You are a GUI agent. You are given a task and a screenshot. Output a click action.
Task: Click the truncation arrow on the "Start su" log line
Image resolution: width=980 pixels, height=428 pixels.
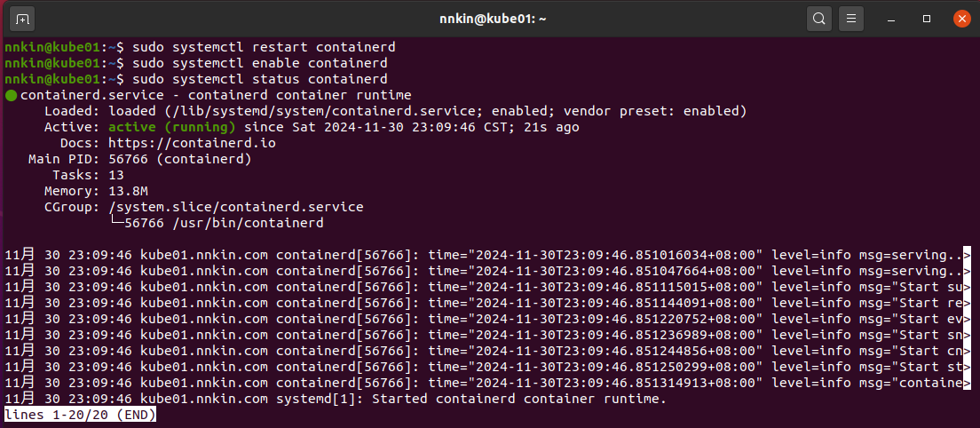pyautogui.click(x=967, y=287)
